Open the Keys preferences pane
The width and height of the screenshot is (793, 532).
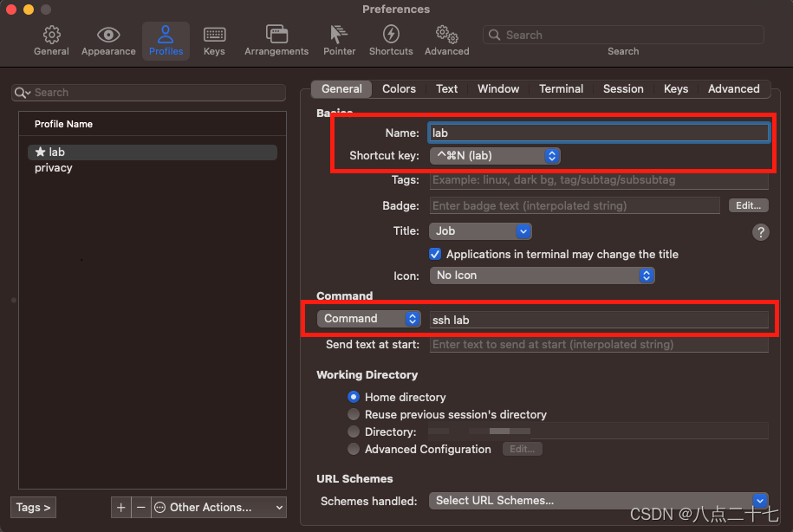pos(214,41)
